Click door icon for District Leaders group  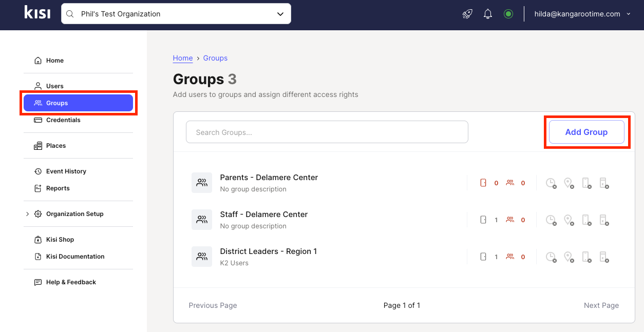[x=483, y=257]
